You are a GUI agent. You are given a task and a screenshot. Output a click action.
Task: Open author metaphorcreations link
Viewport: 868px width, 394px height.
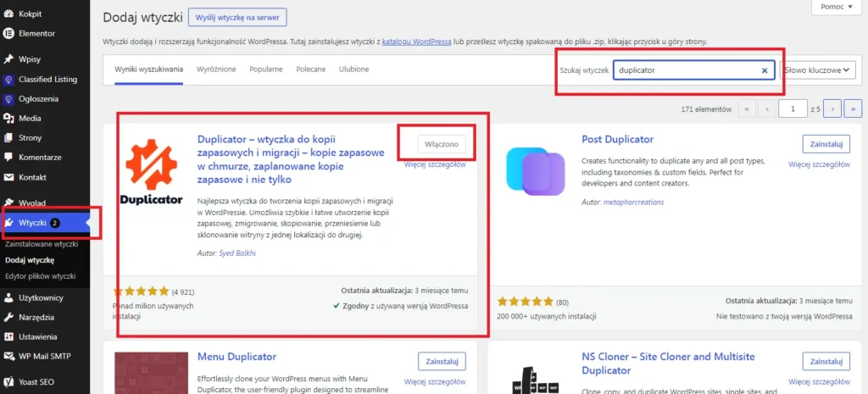[634, 202]
